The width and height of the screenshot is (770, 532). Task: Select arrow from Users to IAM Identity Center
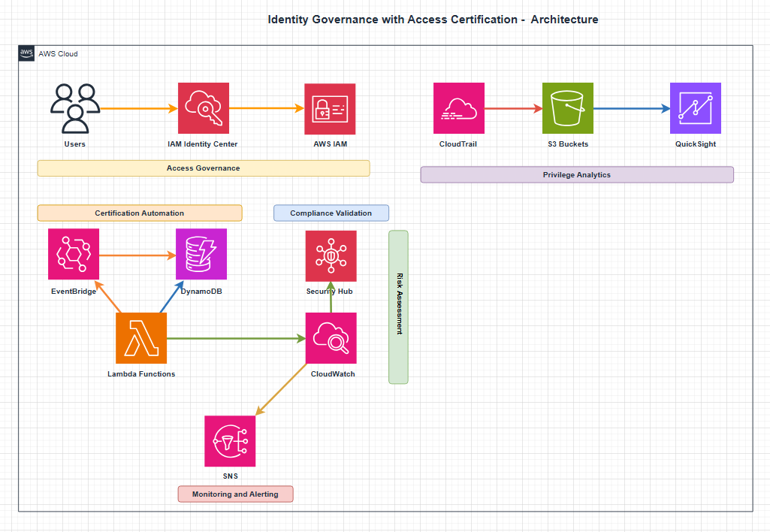coord(139,108)
